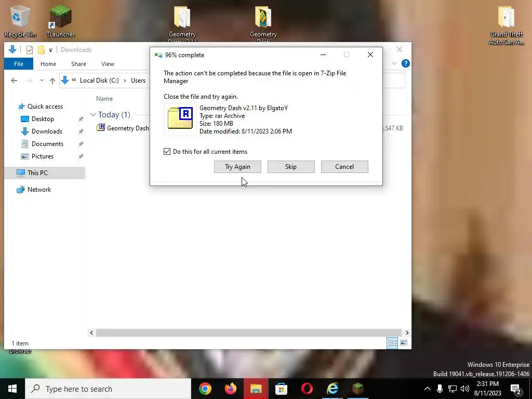Screen dimensions: 532x399
Task: Click the Properties quick access toolbar icon
Action: point(30,50)
